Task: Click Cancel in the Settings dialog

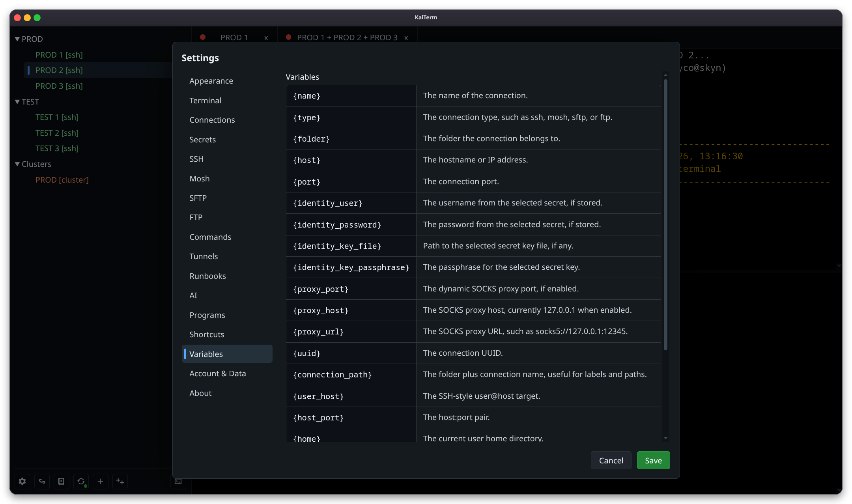Action: (611, 460)
